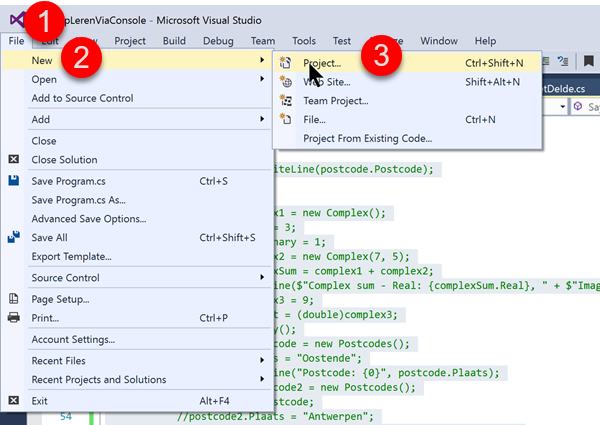Image resolution: width=600 pixels, height=425 pixels.
Task: Click the Team Project icon
Action: [285, 100]
